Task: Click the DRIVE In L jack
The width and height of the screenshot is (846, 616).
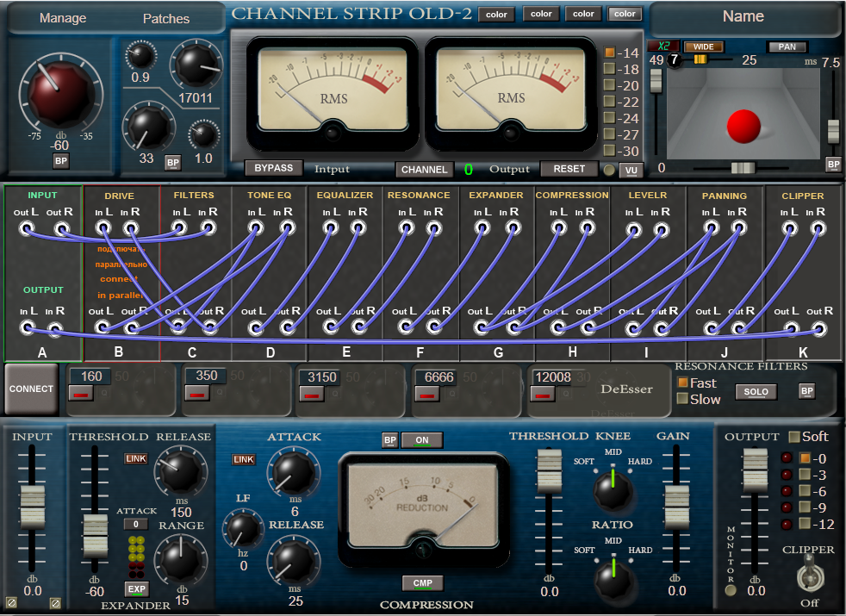Action: 103,228
